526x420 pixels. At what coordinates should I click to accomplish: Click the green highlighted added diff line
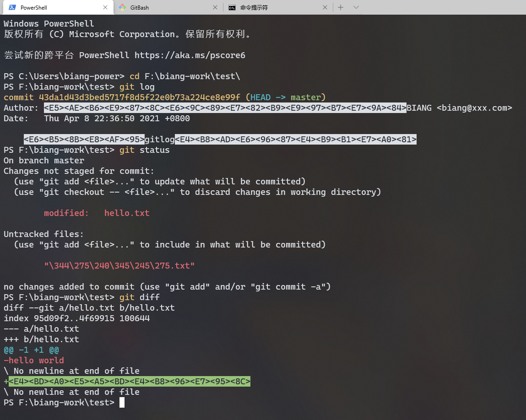[x=129, y=382]
